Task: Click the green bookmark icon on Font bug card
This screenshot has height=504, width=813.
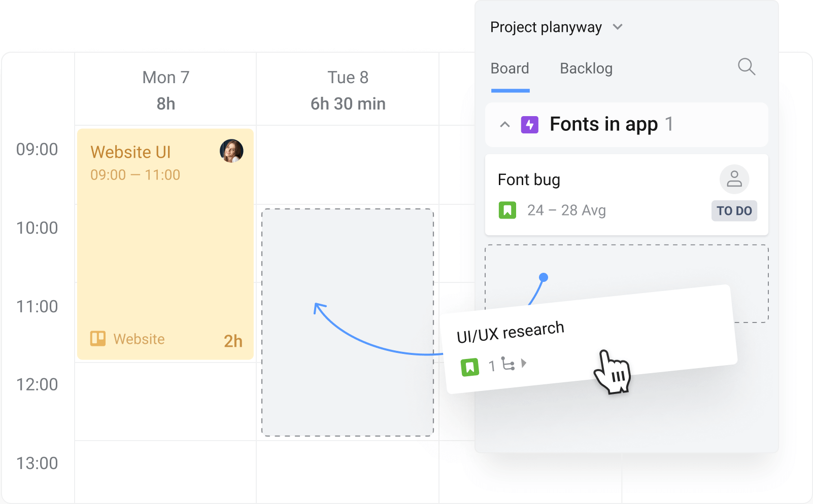Action: pos(506,210)
